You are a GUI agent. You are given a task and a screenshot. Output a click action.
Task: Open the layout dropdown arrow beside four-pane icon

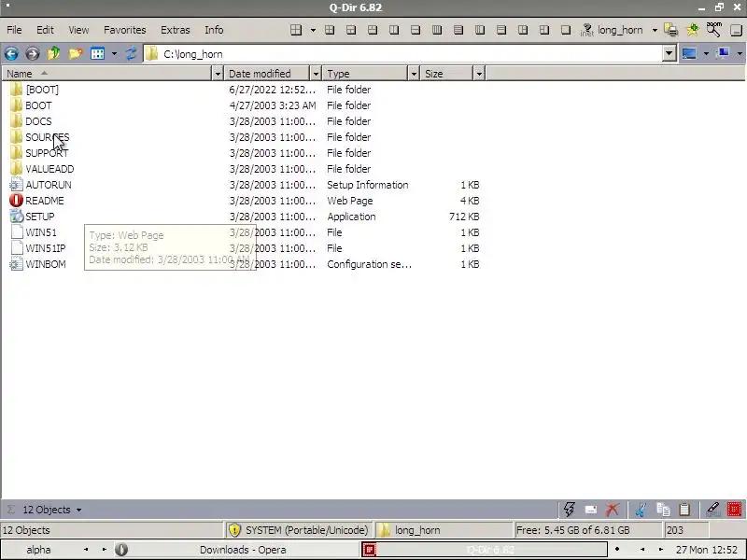[x=313, y=30]
